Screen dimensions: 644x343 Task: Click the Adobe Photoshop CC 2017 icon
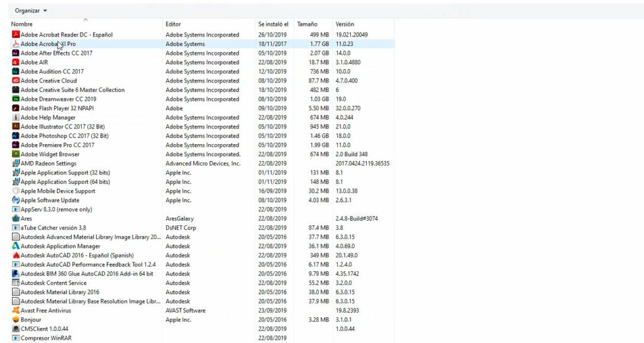click(x=16, y=136)
